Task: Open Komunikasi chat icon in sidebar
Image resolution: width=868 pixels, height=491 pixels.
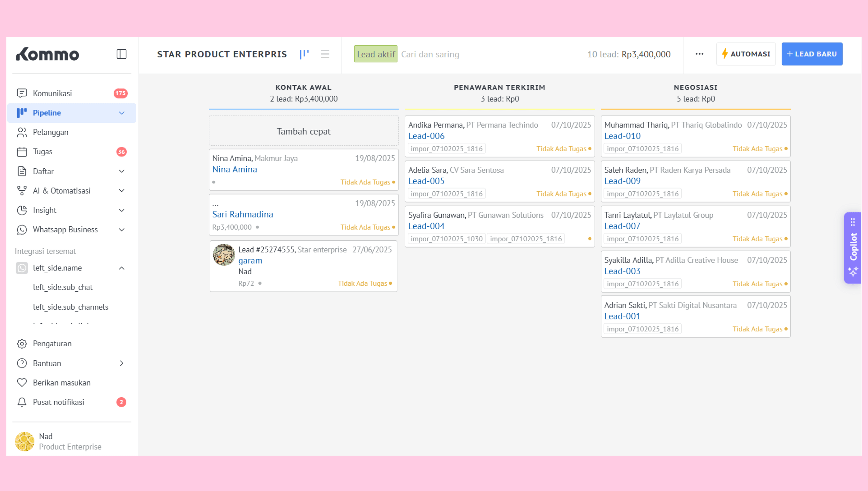Action: pyautogui.click(x=22, y=93)
